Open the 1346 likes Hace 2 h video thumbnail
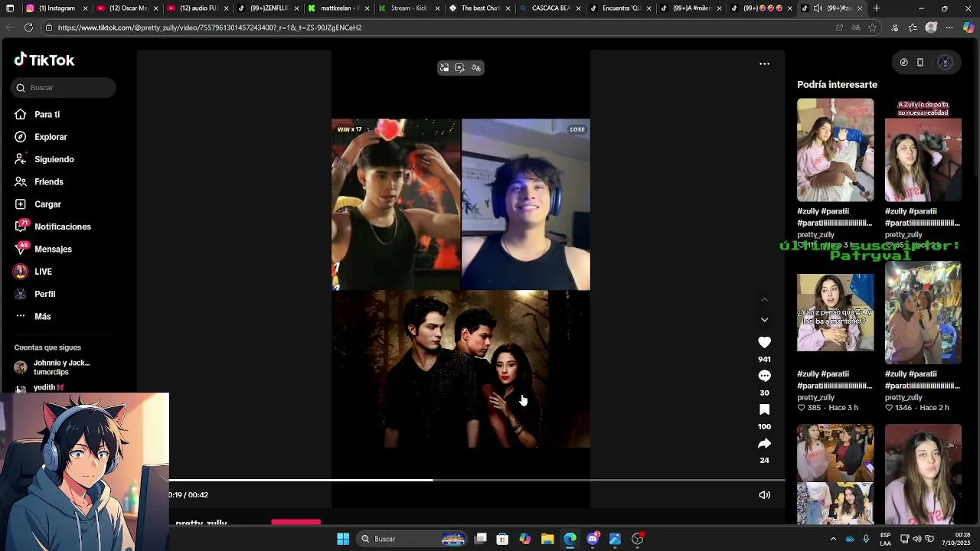The image size is (980, 551). click(x=923, y=312)
